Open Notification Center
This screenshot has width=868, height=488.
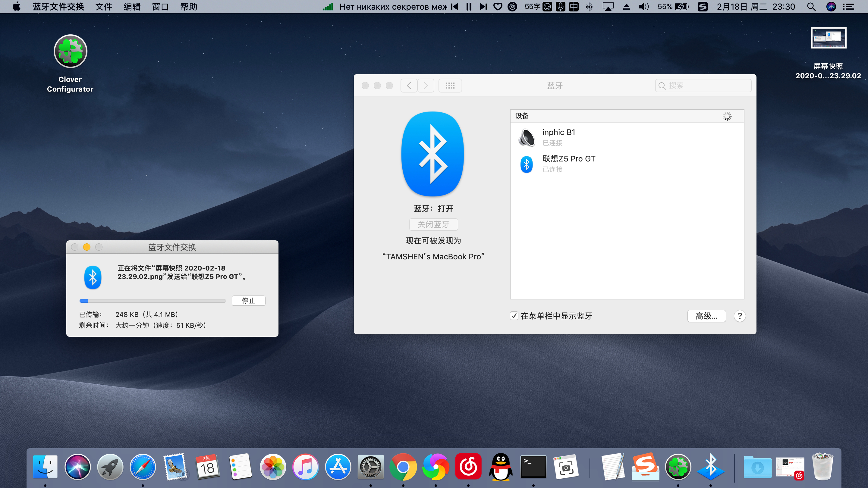848,7
